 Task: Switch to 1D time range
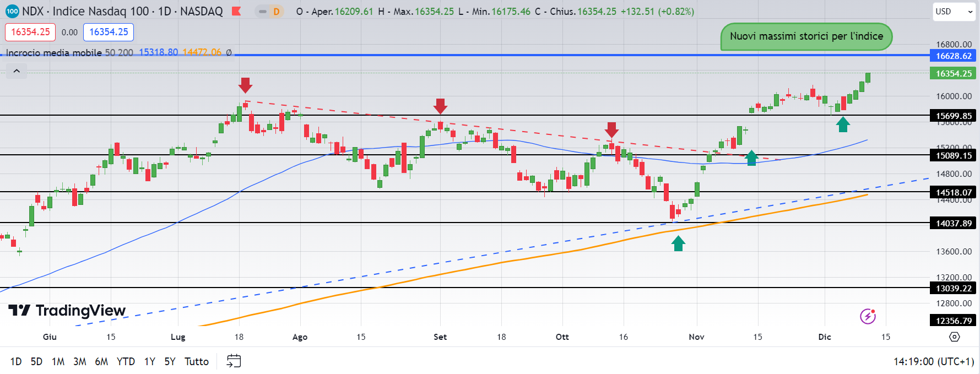point(16,361)
